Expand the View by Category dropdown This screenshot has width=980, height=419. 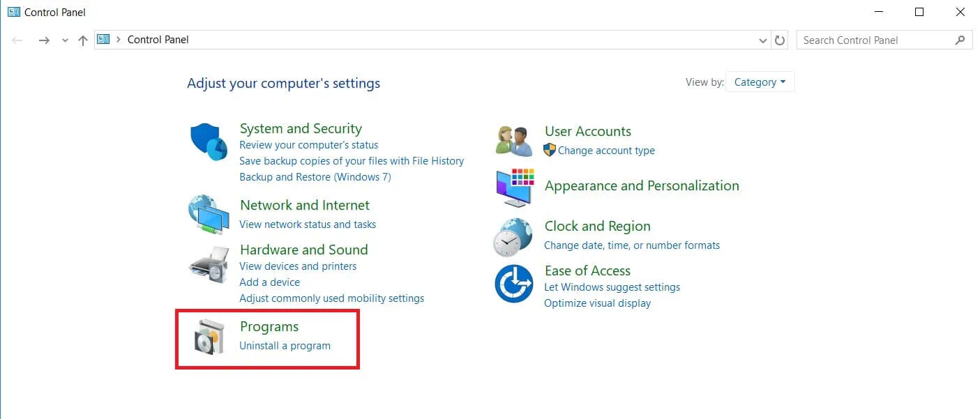coord(760,82)
